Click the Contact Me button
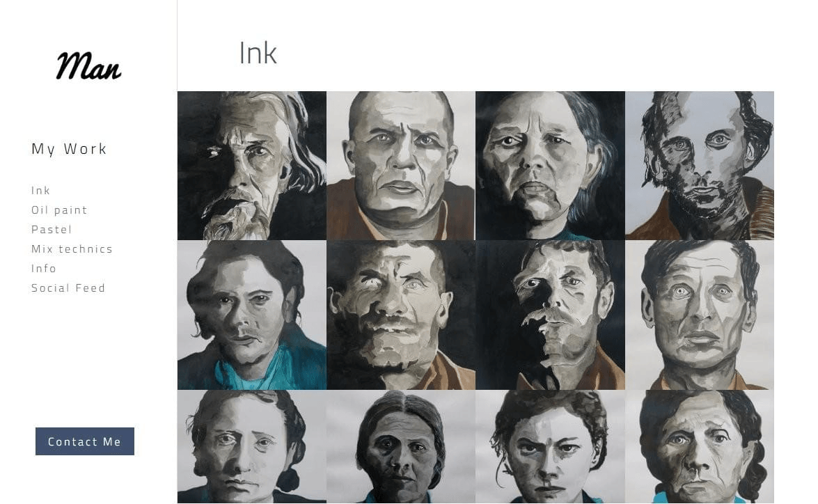 point(84,441)
